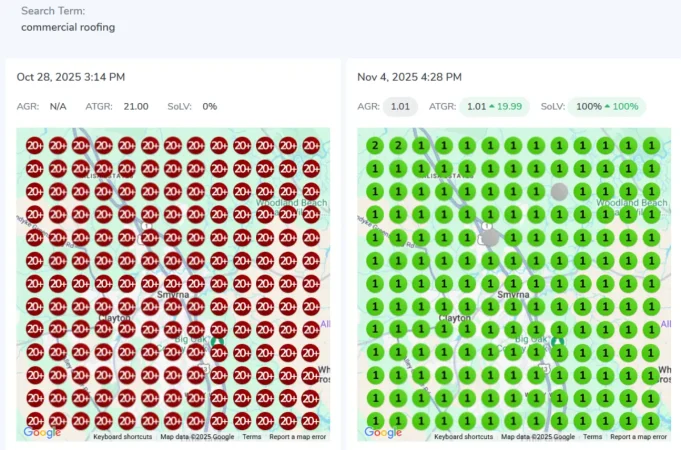Click the top-left 20+ marker on Oct 28 map
This screenshot has width=681, height=450.
pos(34,146)
